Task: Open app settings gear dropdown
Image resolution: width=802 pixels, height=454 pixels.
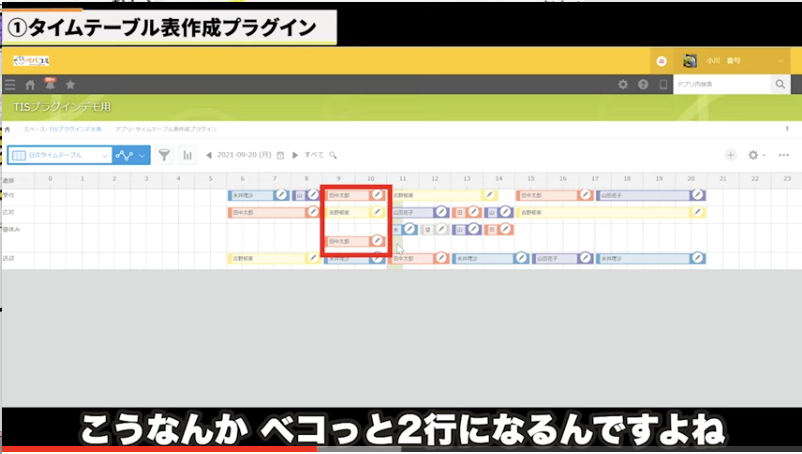Action: [757, 155]
